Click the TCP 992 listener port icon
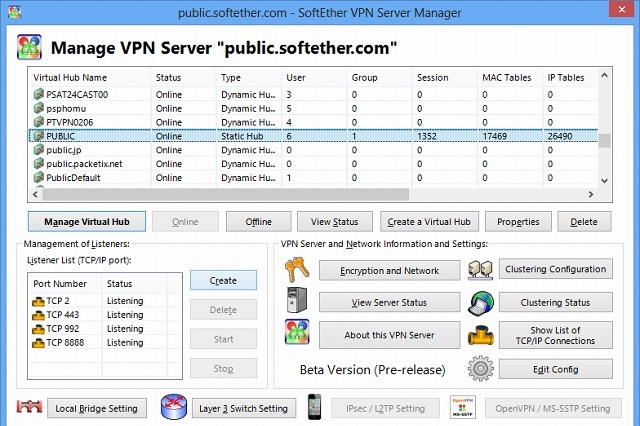 [38, 329]
